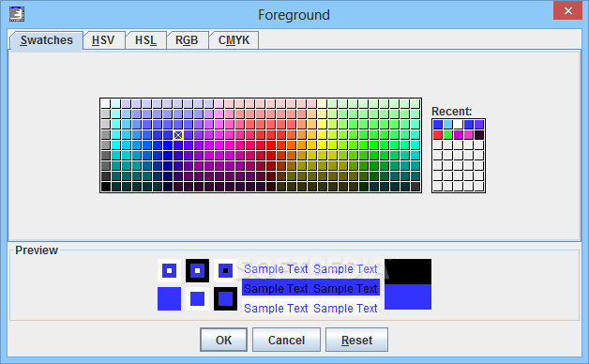Pick the dark gray swatch in the palette's bottom-right corner
589x364 pixels.
click(415, 187)
